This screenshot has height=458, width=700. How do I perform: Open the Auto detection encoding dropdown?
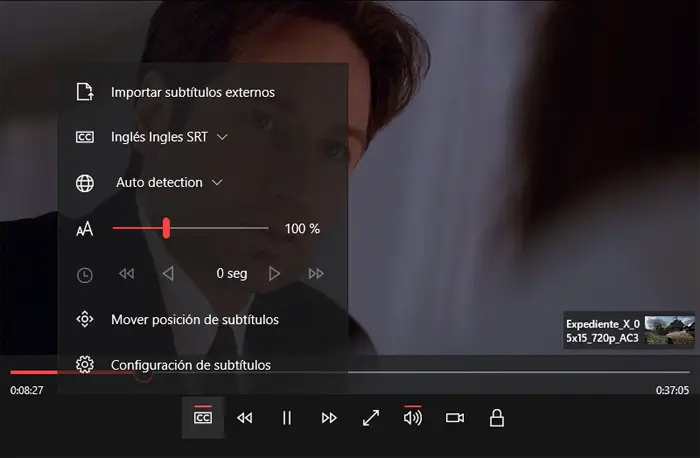click(169, 183)
